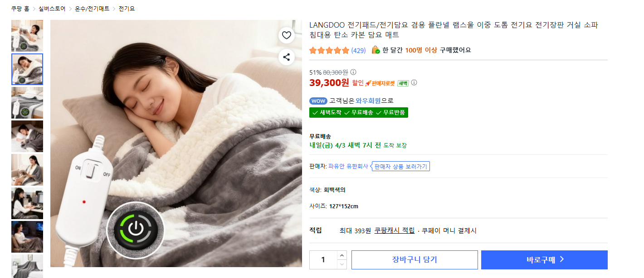Click the blue 바로구매 button
This screenshot has width=644, height=278.
[544, 259]
